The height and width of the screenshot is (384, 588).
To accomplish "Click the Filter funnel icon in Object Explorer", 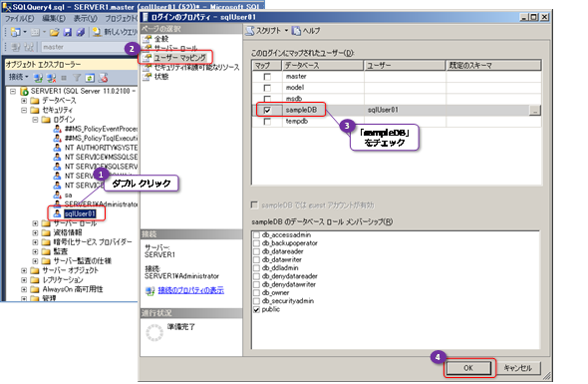I will point(77,78).
